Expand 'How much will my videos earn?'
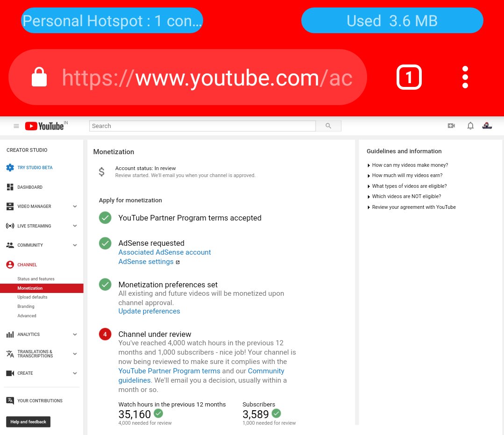This screenshot has width=504, height=435. pos(405,175)
